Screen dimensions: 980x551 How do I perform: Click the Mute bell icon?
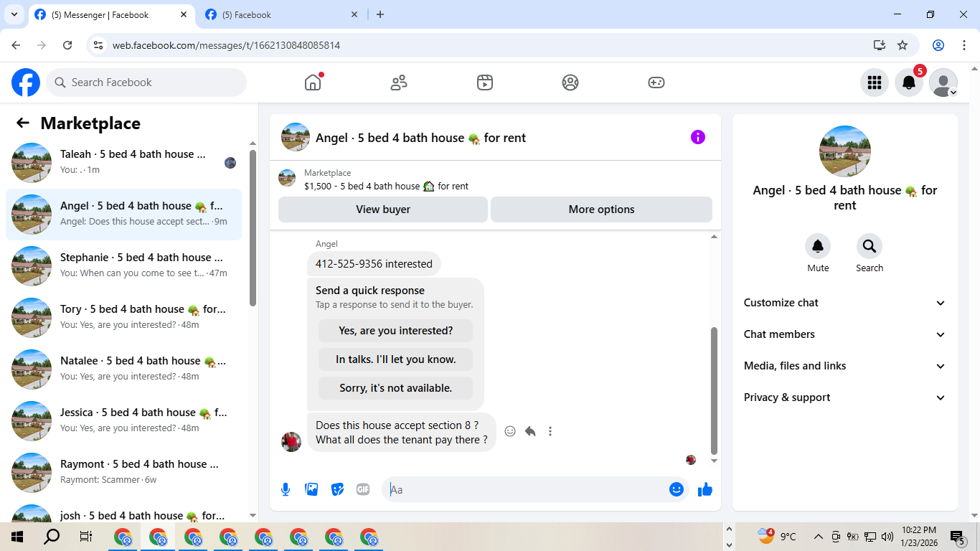click(x=818, y=247)
